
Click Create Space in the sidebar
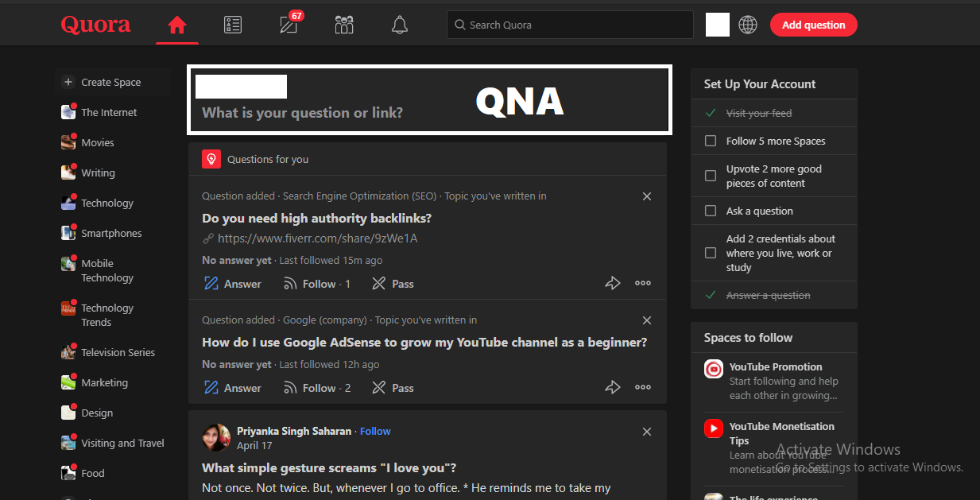tap(113, 82)
